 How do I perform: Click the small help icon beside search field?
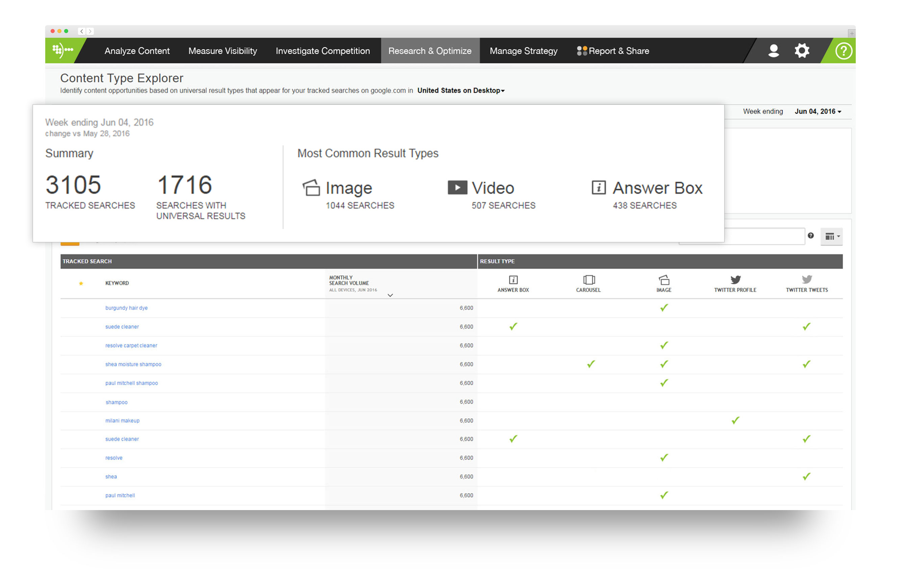coord(811,235)
